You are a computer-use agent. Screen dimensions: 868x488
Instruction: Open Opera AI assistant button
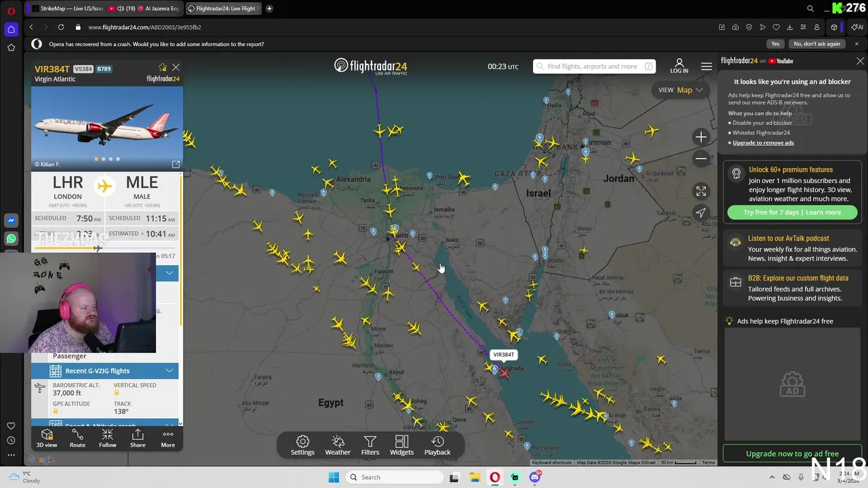coord(857,27)
